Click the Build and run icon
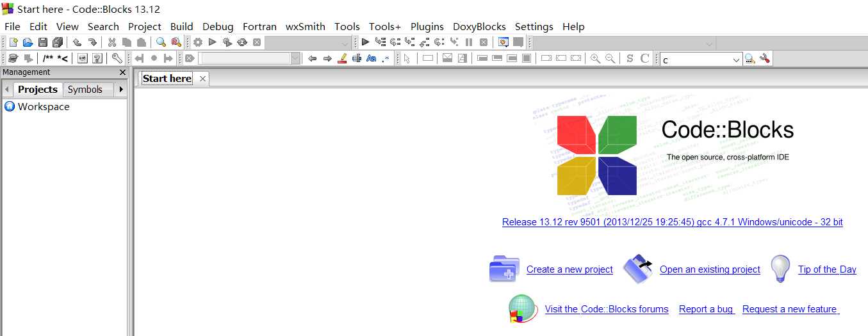Image resolution: width=868 pixels, height=336 pixels. tap(227, 42)
